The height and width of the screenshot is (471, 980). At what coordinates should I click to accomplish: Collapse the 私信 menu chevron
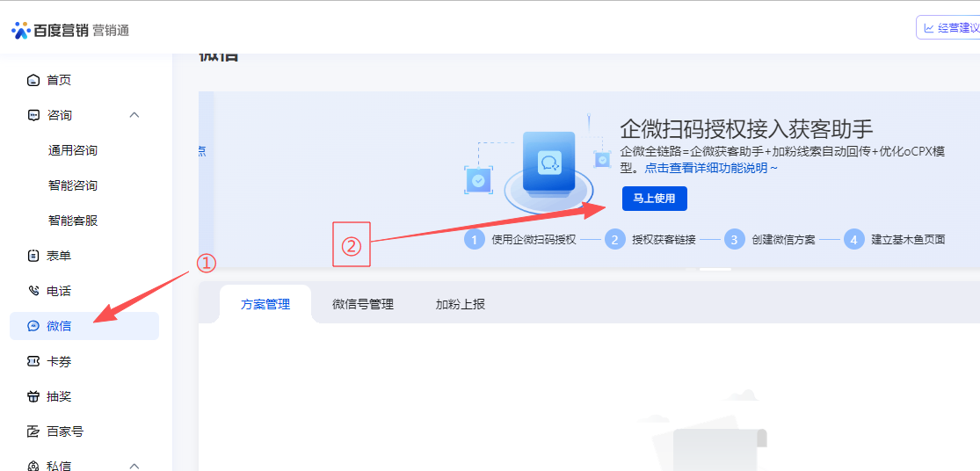[134, 465]
